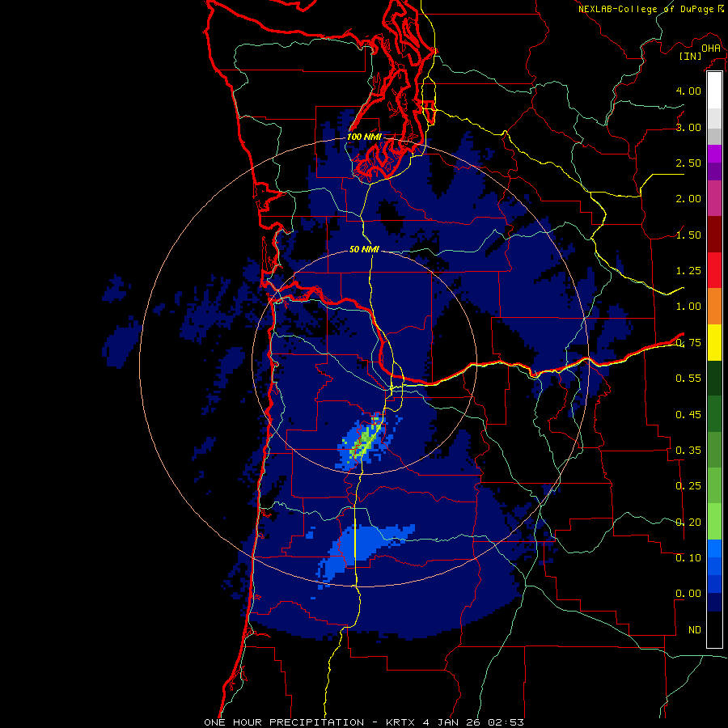728x728 pixels.
Task: Click the 4.00 legend value
Action: pos(688,91)
